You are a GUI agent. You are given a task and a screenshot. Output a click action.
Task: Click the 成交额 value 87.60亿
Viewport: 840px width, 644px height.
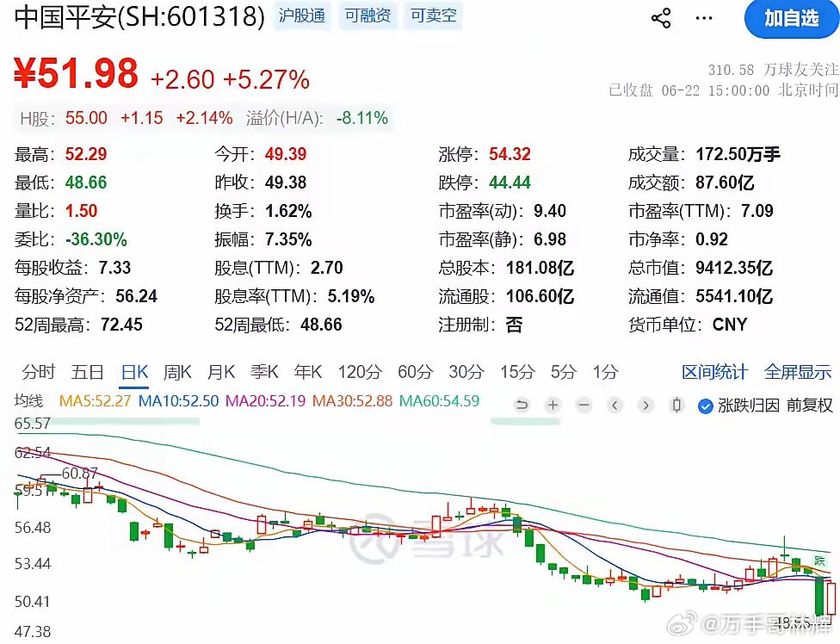point(725,183)
